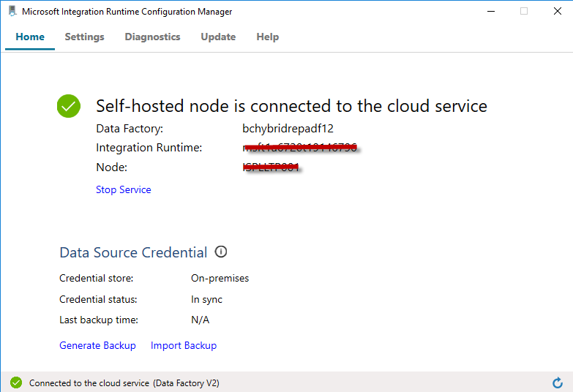Click the Data Factory name bchybridrepadf12
573x392 pixels.
pyautogui.click(x=288, y=128)
